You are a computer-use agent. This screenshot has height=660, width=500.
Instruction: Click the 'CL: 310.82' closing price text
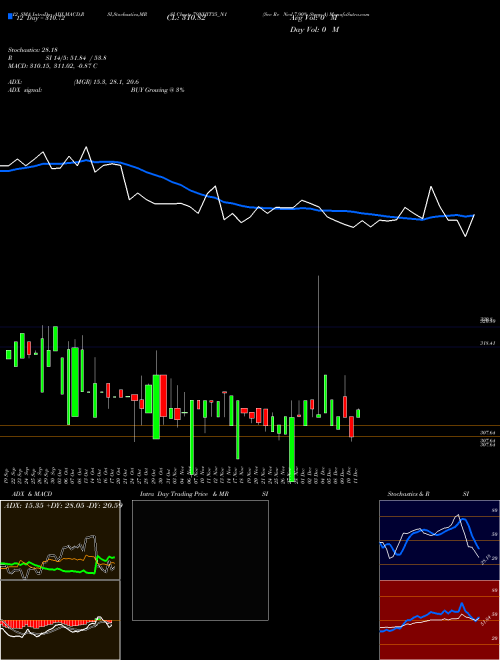186,19
